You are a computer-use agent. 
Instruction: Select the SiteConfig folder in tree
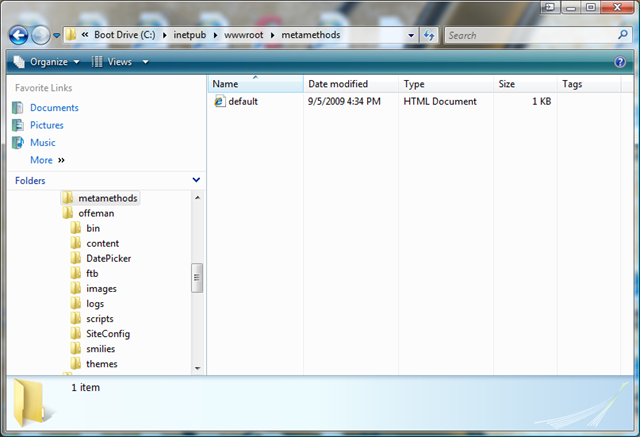tap(100, 334)
